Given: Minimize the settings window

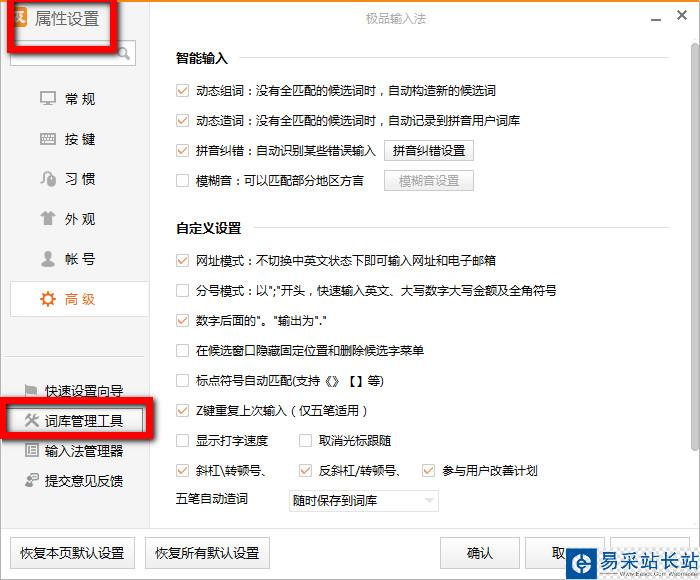Looking at the screenshot, I should point(656,20).
